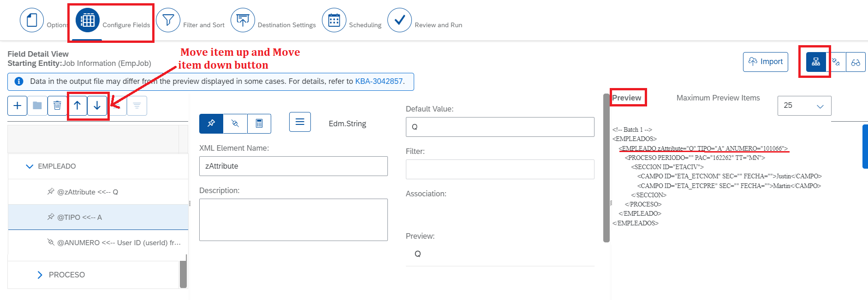This screenshot has width=868, height=300.
Task: Switch to the Destination Settings step
Action: [x=243, y=20]
